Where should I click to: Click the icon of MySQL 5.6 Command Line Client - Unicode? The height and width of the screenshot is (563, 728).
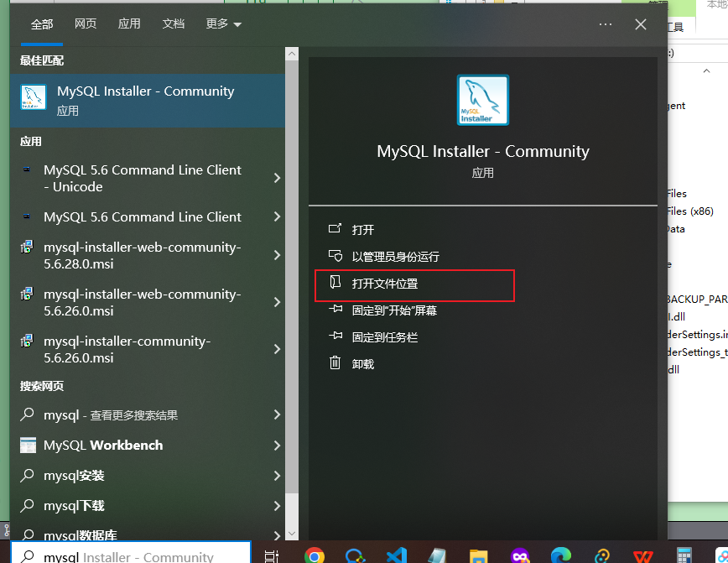27,169
